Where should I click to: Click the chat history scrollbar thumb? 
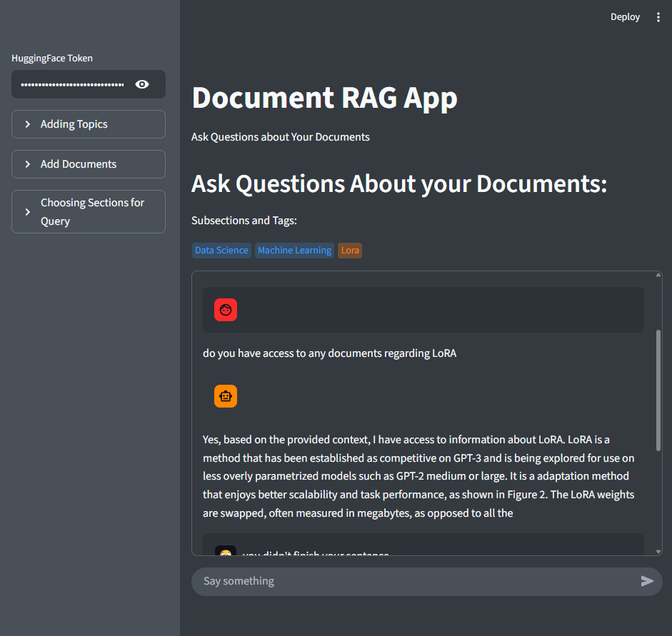(x=658, y=389)
